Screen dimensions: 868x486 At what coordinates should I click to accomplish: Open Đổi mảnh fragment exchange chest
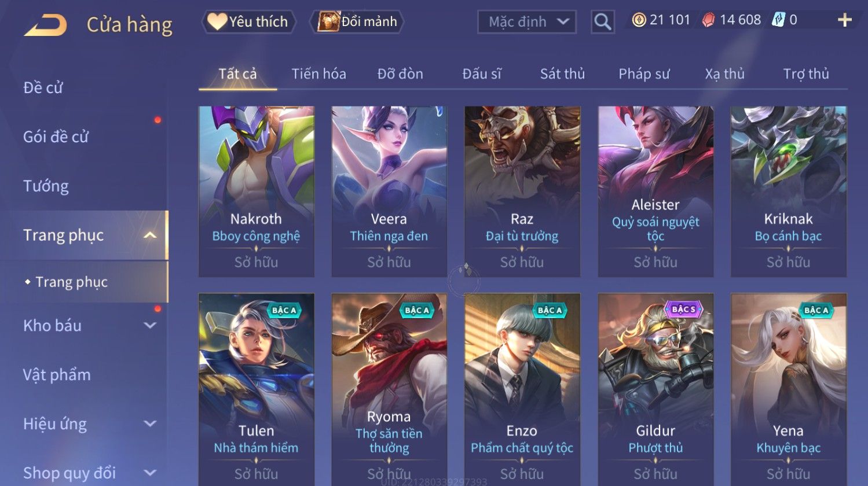[357, 22]
